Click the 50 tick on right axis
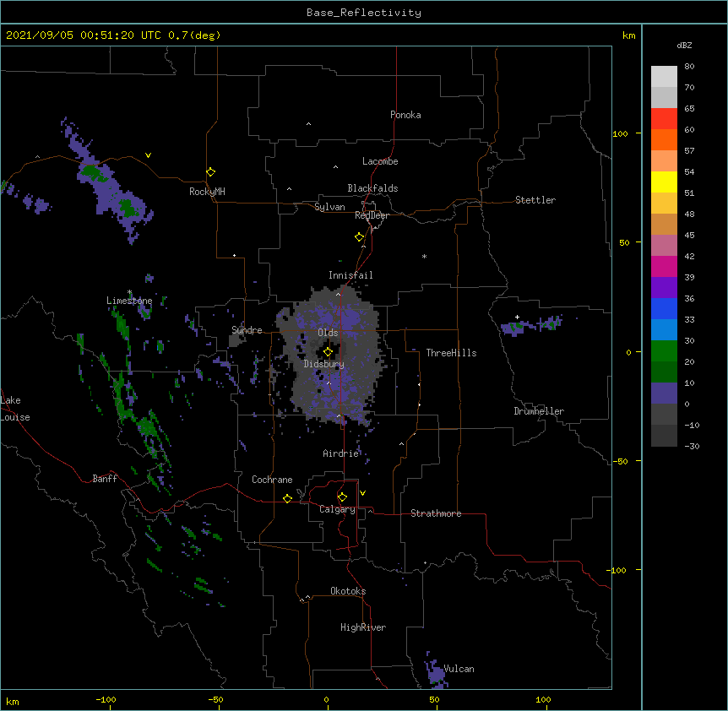 pos(624,242)
